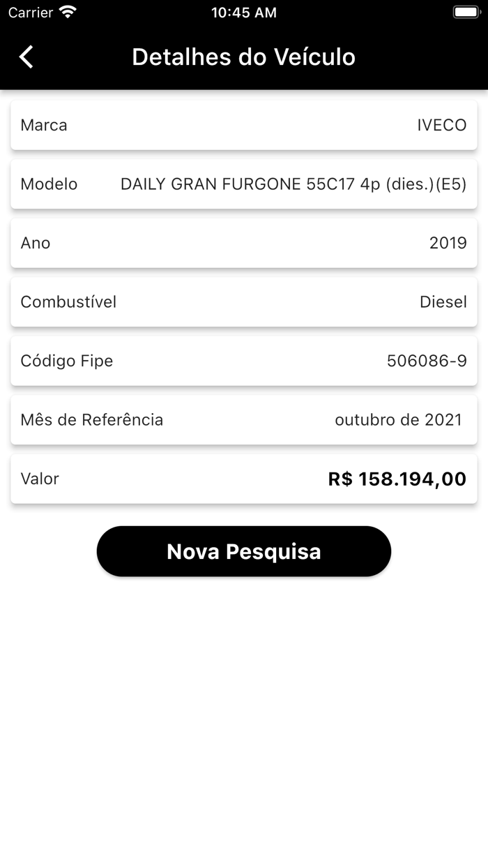Select the Ano row showing 2019
The width and height of the screenshot is (488, 868).
click(243, 243)
